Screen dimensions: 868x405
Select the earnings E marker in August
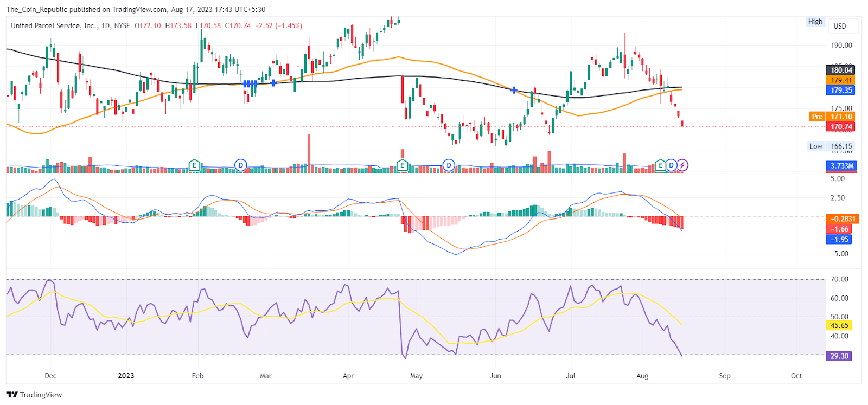click(660, 165)
